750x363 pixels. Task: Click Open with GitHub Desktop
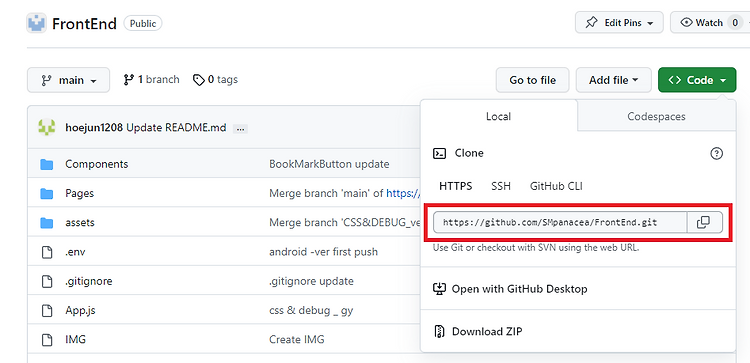[519, 289]
